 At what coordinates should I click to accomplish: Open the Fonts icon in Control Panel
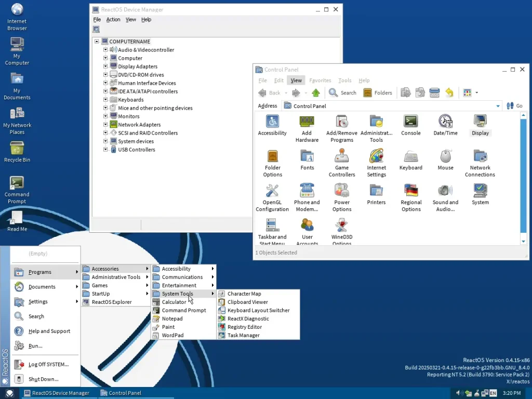(x=307, y=160)
